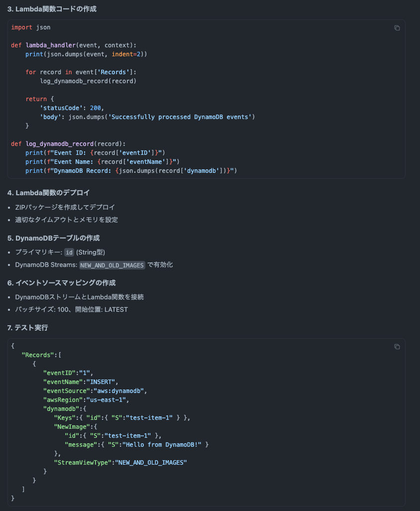Click the "StreamViewType" line in JSON
This screenshot has height=511, width=420.
pos(120,463)
